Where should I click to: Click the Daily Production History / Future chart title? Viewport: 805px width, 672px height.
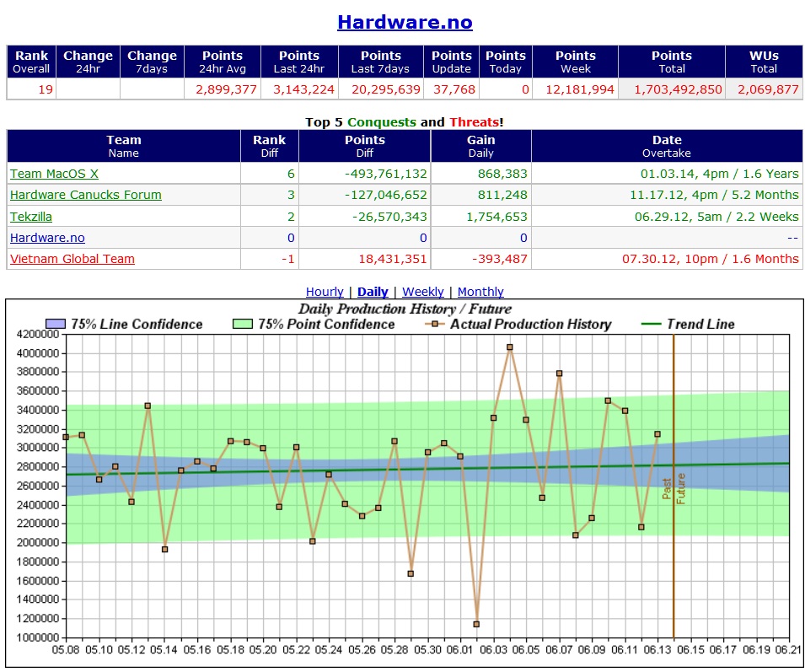click(x=405, y=309)
